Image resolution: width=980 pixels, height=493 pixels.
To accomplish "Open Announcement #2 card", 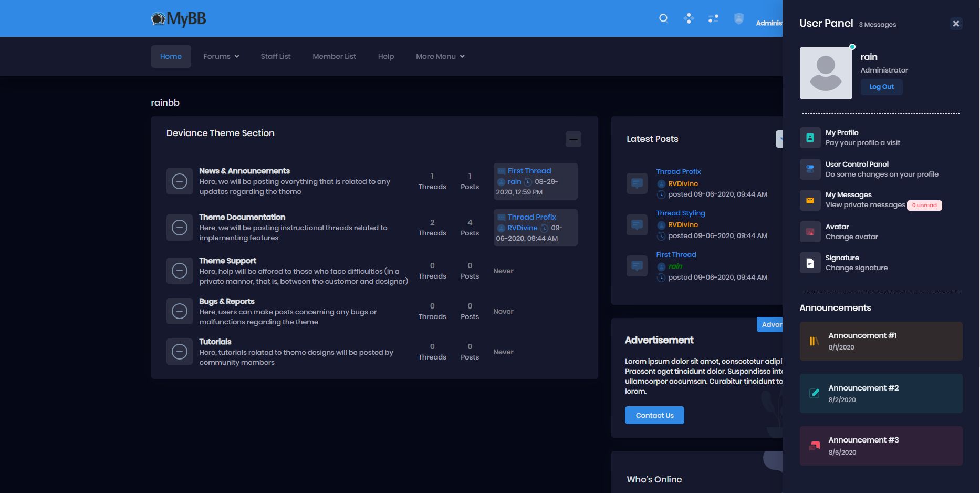I will click(x=881, y=393).
